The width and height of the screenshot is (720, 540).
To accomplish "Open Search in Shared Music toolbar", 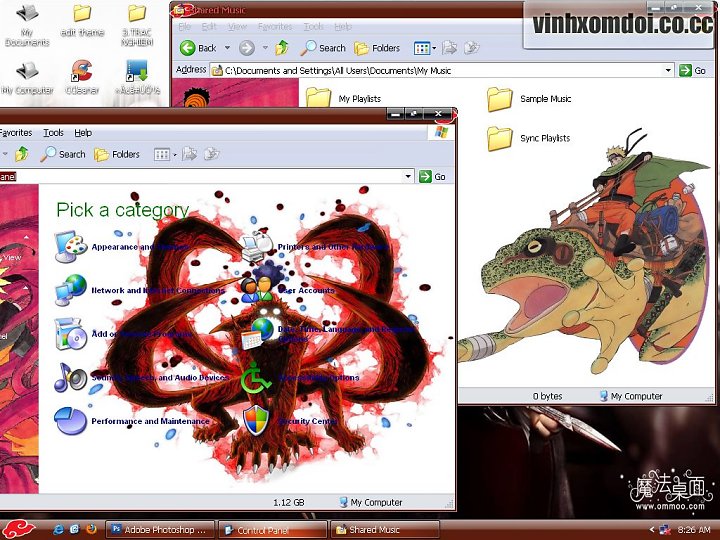I will 323,48.
